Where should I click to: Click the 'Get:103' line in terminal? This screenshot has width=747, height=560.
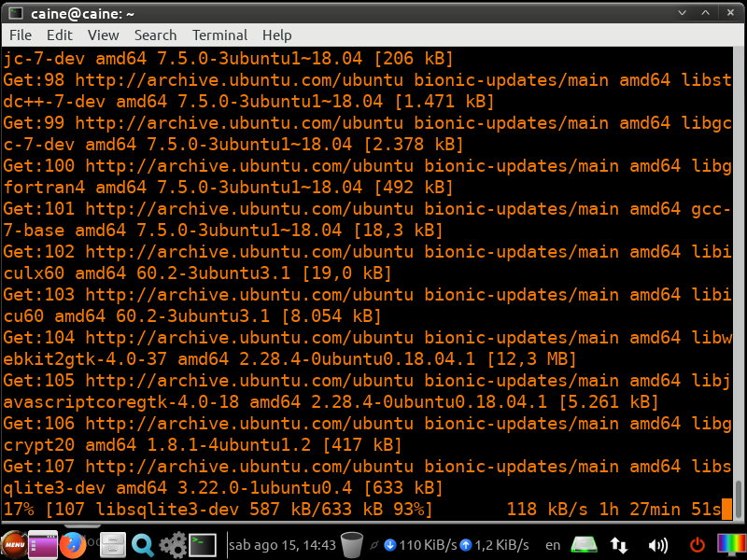click(x=367, y=294)
